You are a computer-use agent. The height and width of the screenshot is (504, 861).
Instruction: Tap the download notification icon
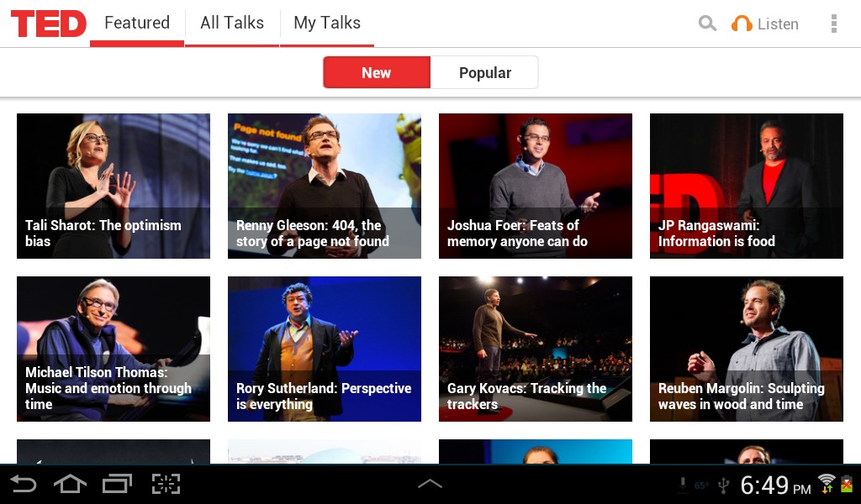point(683,485)
